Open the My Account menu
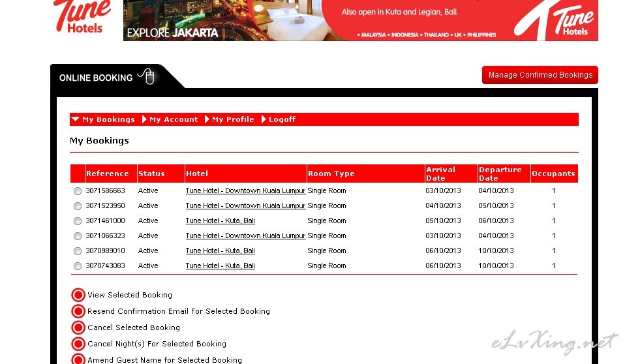 pos(174,119)
